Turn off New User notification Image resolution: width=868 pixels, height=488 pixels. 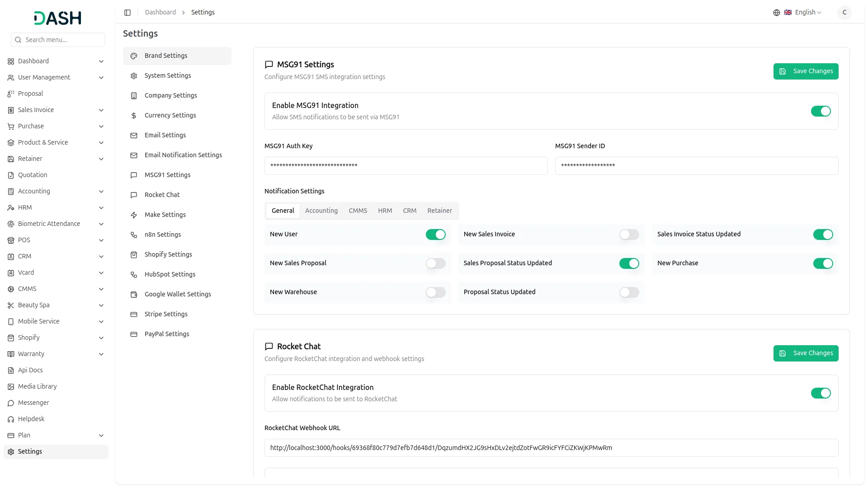[435, 235]
